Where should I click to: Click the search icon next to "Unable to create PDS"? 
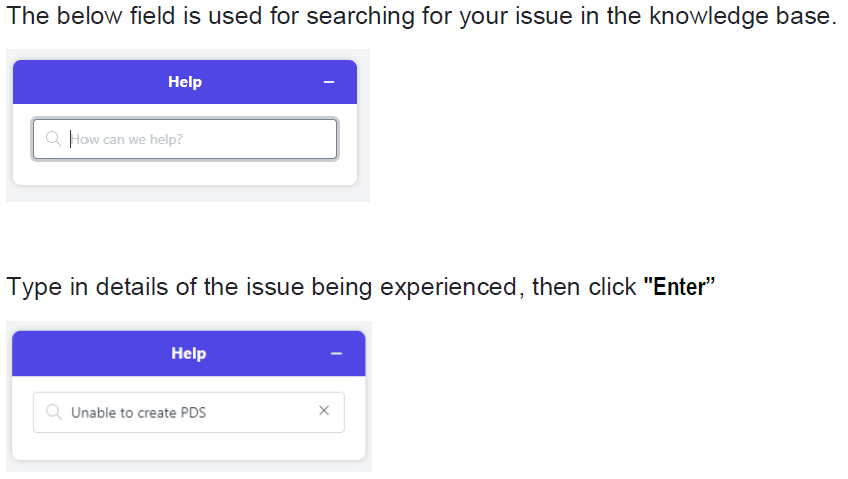point(54,412)
